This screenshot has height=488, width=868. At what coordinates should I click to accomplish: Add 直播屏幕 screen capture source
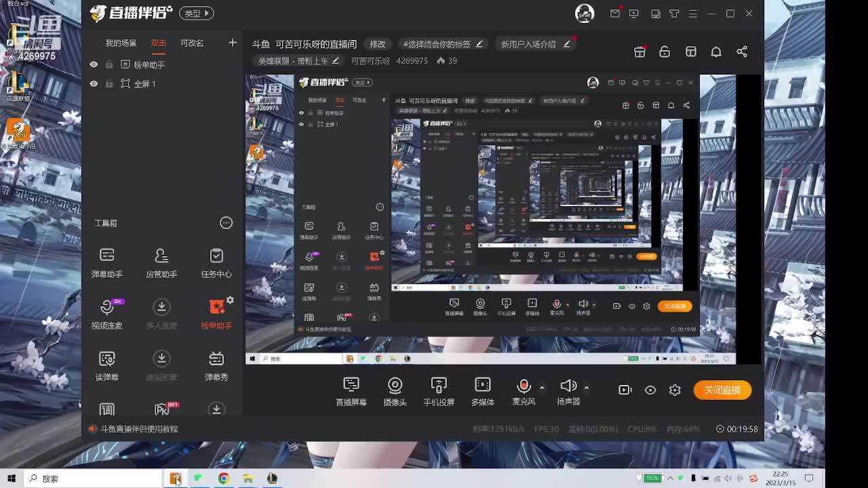coord(351,391)
